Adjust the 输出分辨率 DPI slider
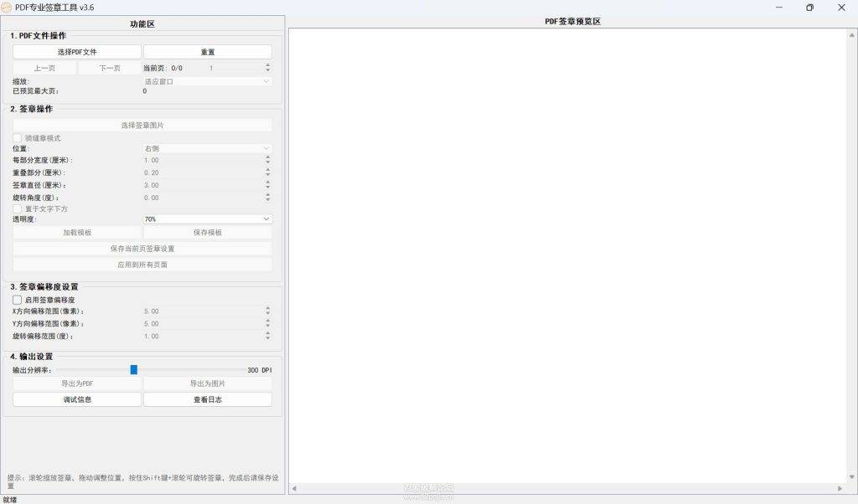The image size is (858, 504). tap(134, 368)
